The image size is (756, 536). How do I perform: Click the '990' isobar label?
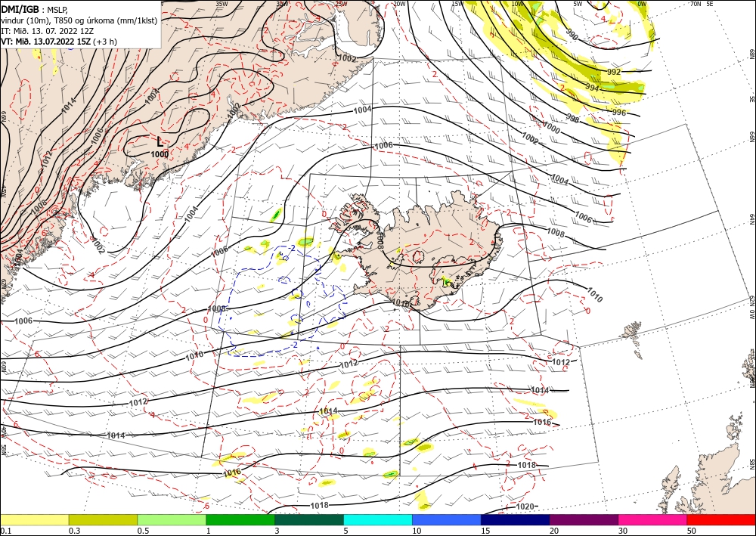coord(572,36)
